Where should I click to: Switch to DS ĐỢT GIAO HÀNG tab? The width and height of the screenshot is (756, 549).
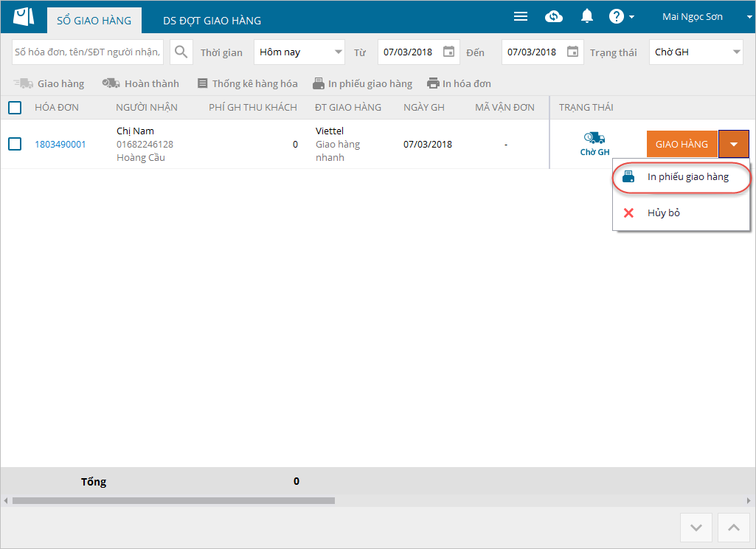tap(212, 21)
